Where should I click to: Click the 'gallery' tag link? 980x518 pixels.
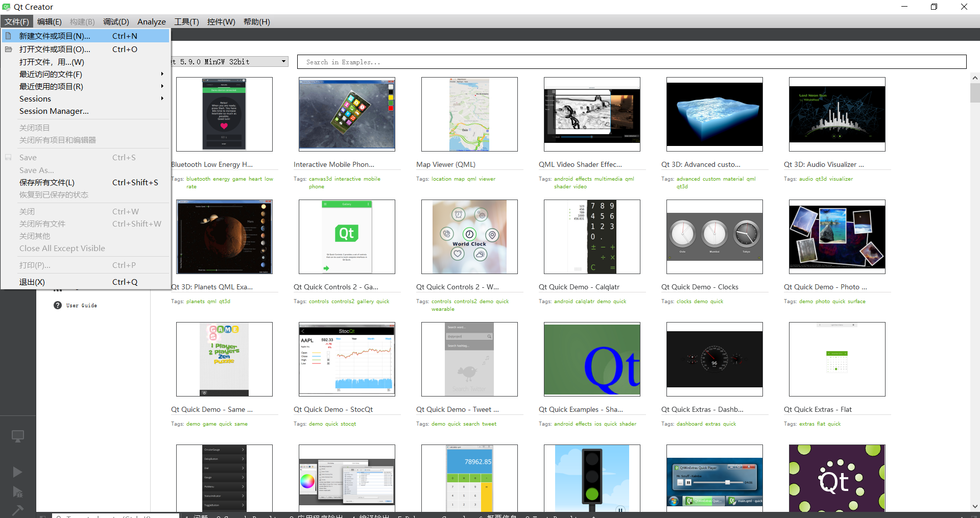pos(365,301)
